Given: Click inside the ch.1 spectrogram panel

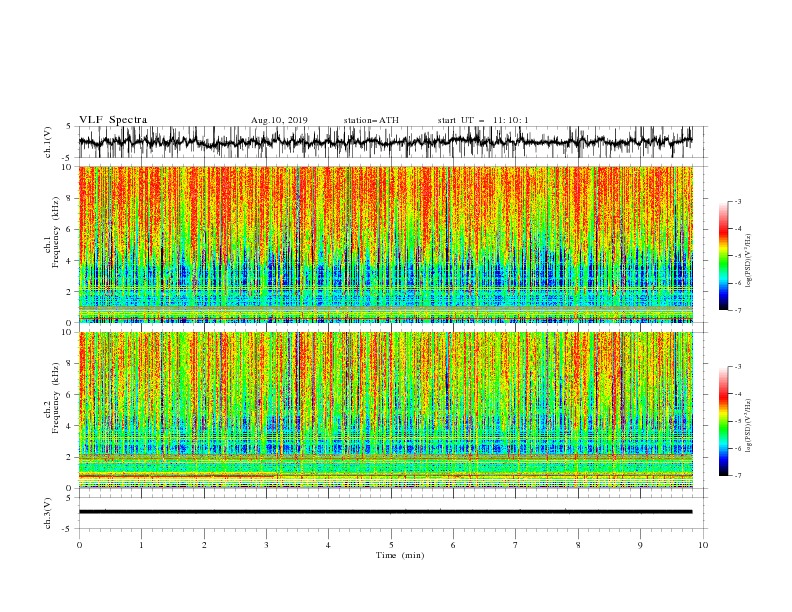Looking at the screenshot, I should coord(385,244).
